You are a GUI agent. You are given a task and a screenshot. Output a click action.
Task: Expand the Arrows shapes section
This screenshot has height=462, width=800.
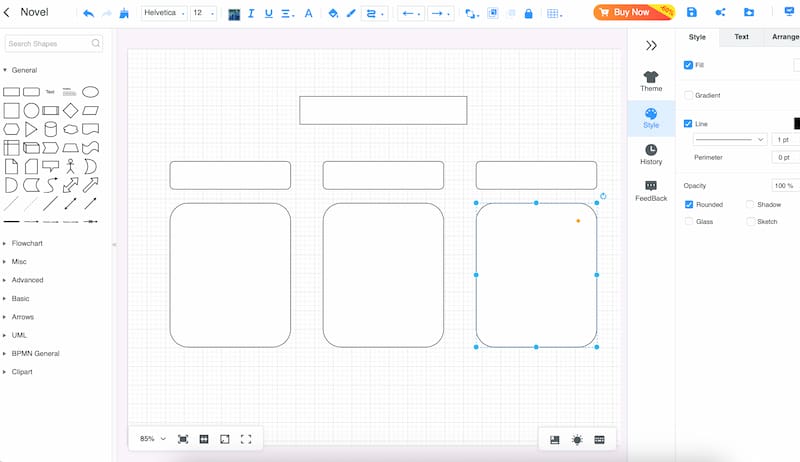tap(18, 317)
